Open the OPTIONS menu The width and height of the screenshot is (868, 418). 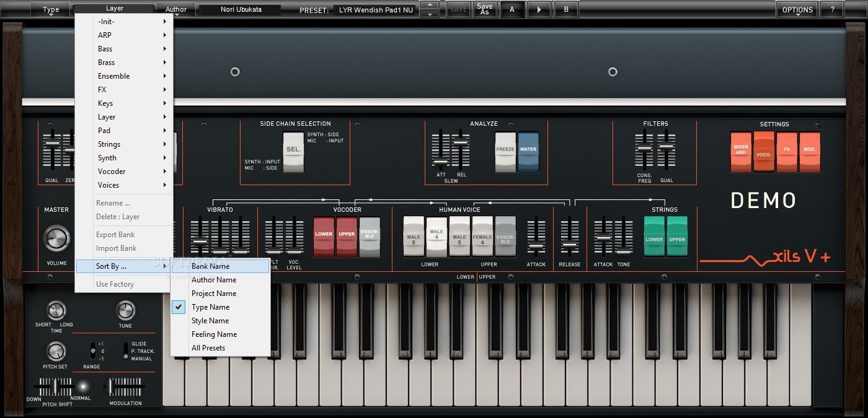(x=797, y=10)
